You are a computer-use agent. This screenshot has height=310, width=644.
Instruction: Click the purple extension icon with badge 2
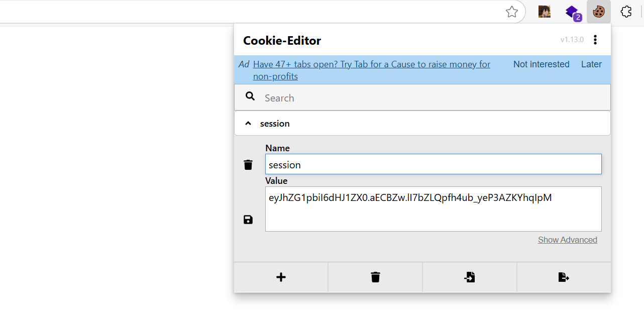[572, 12]
